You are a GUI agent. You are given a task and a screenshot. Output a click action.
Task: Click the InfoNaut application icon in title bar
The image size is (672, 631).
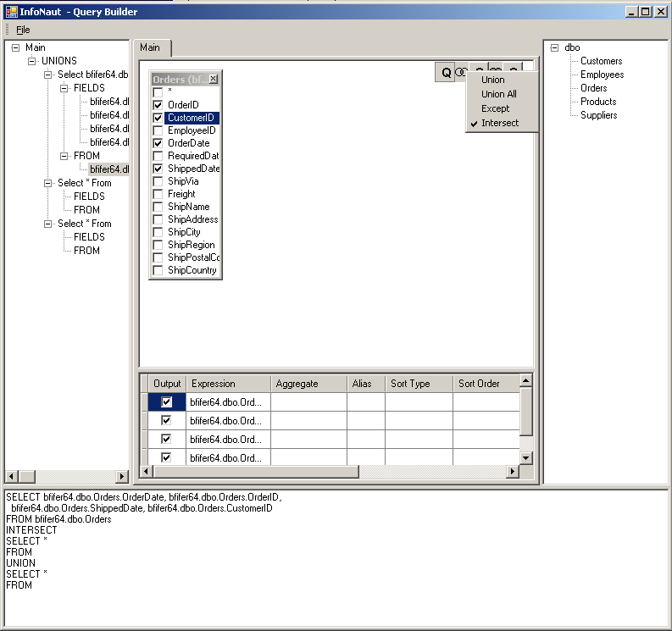coord(11,12)
